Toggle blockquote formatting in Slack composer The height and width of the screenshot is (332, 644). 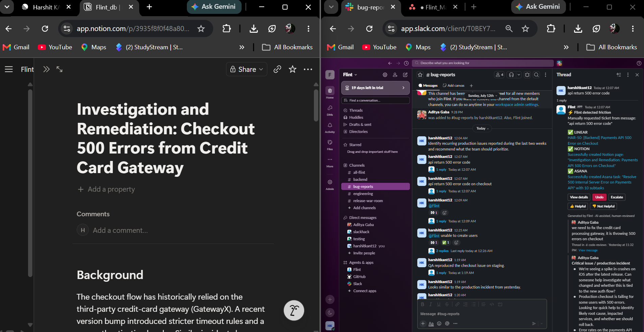click(x=484, y=304)
